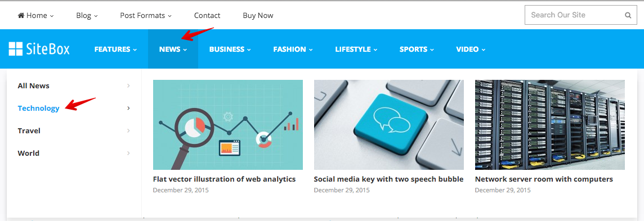Open the server room photo thumbnail
Viewport: 644px width, 221px height.
(550, 125)
